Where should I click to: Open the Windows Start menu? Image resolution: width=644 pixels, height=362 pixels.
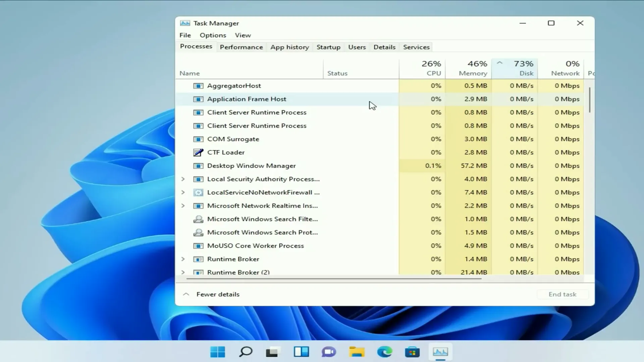pos(218,352)
